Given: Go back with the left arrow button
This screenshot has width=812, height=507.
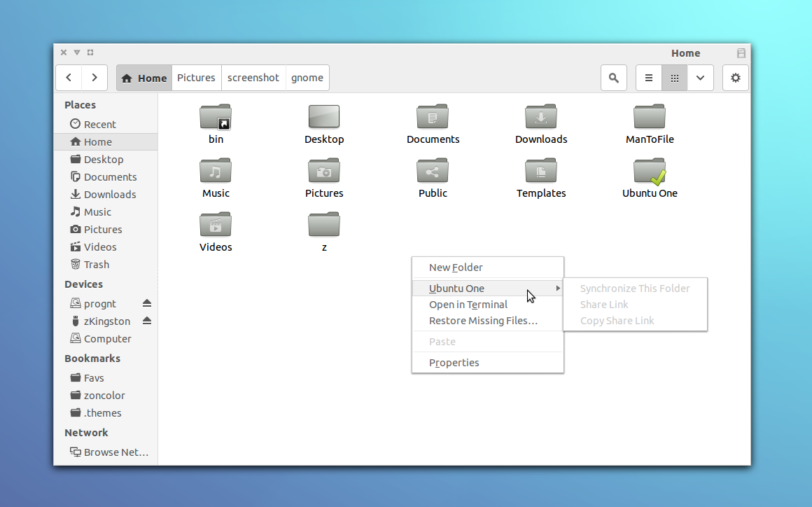Looking at the screenshot, I should (x=69, y=78).
